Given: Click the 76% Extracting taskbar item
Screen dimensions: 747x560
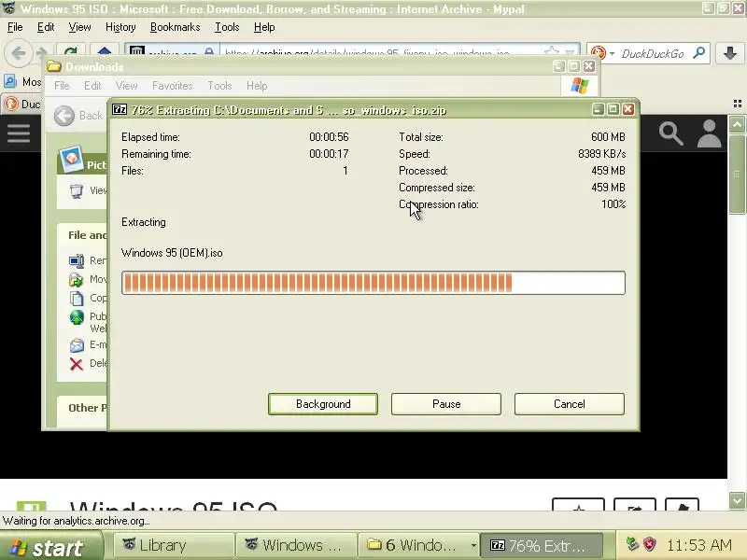Looking at the screenshot, I should point(542,545).
